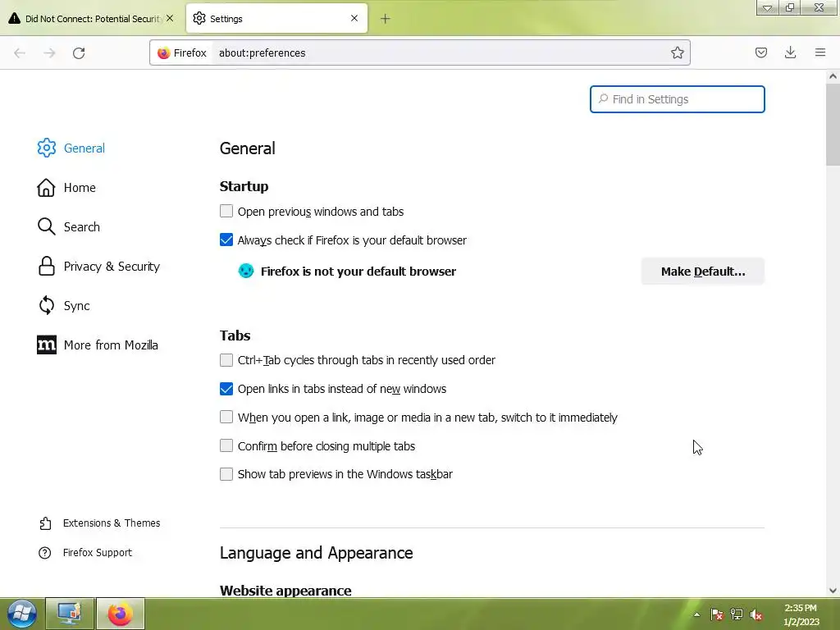Click the More from Mozilla logo icon
This screenshot has width=840, height=630.
tap(47, 345)
